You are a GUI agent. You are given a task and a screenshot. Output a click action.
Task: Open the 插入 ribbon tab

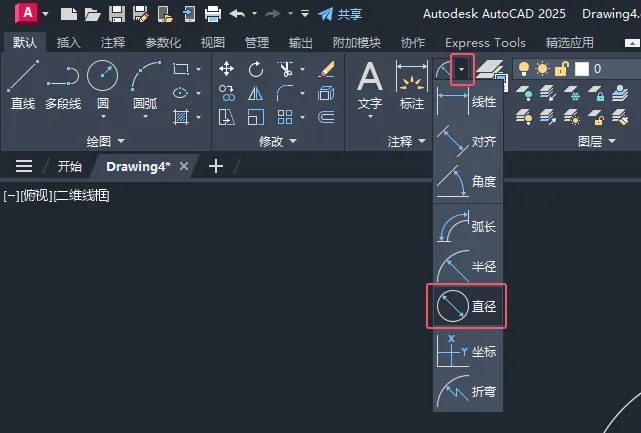[x=68, y=42]
